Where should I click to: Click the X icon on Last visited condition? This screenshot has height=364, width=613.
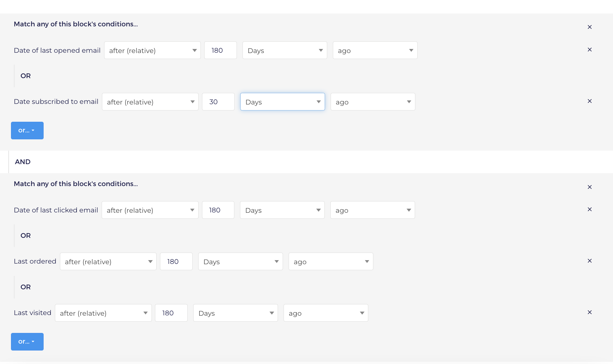tap(589, 312)
